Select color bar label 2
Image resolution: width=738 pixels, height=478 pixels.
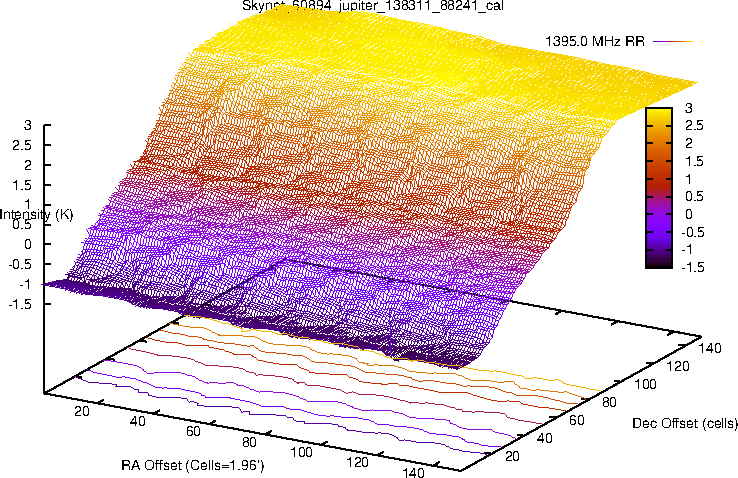coord(689,143)
